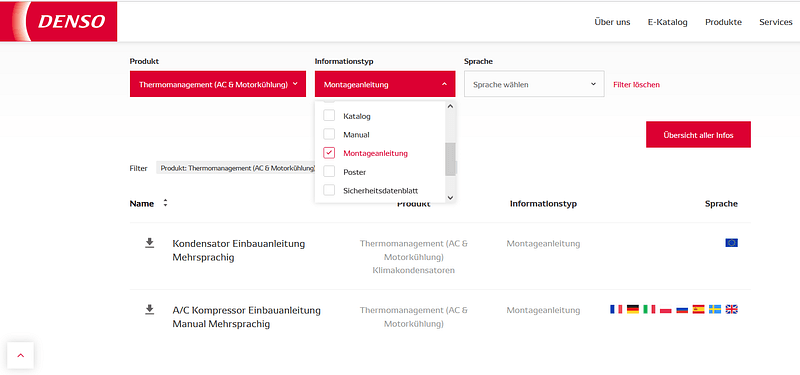Image resolution: width=800 pixels, height=375 pixels.
Task: Click the back-to-top arrow button
Action: pyautogui.click(x=20, y=355)
